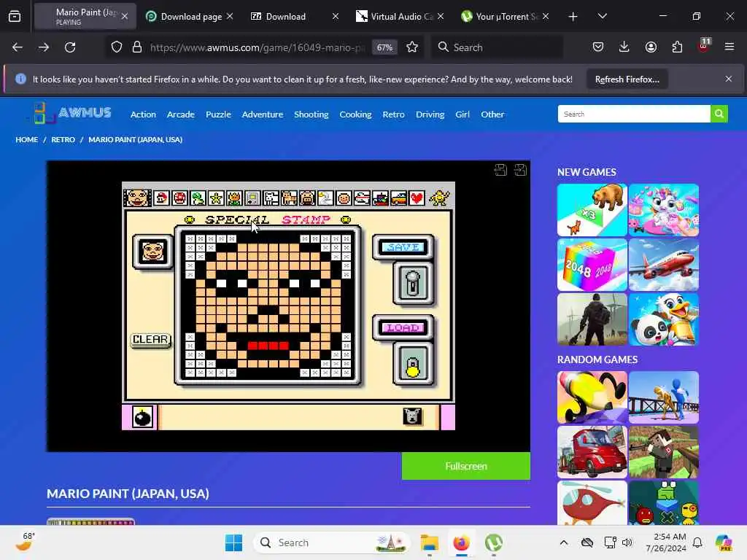Go to RETRO breadcrumb link
747x560 pixels.
63,139
